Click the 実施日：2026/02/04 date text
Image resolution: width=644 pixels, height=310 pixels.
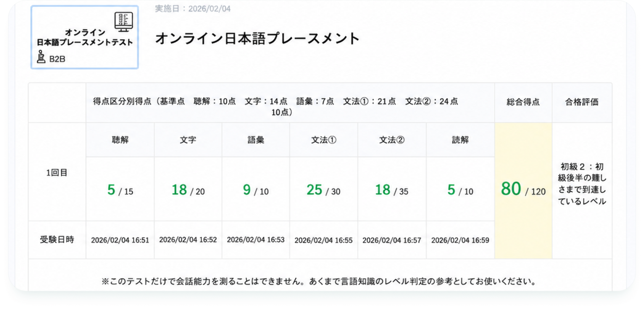tap(193, 9)
